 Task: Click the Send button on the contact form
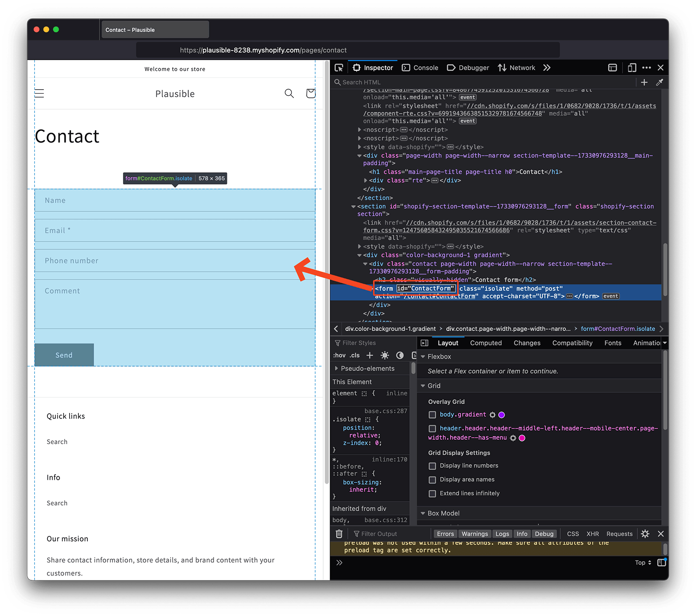[64, 355]
